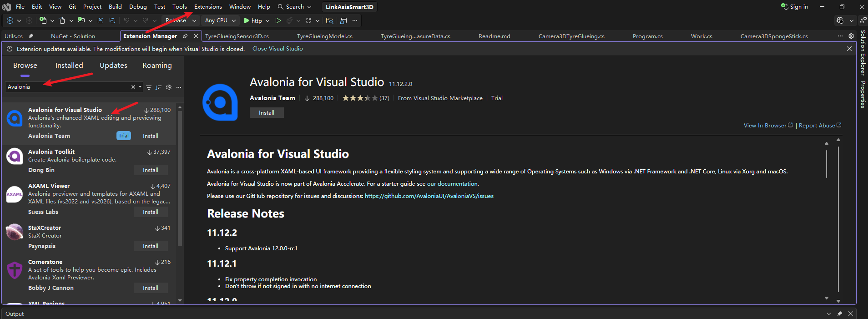This screenshot has width=868, height=319.
Task: Click the Close Visual Studio link
Action: pos(278,49)
